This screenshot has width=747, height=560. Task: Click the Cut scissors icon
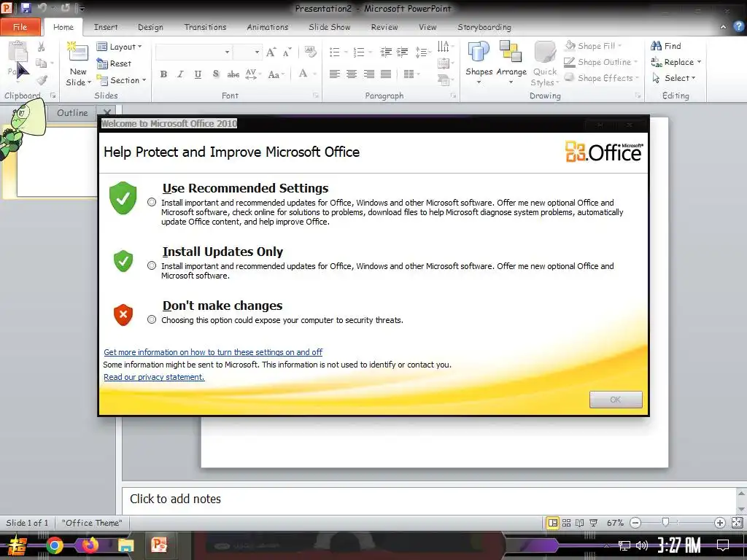41,47
